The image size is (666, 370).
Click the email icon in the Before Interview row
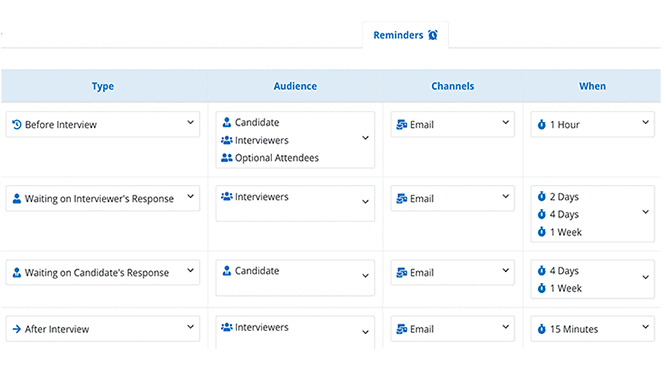(x=401, y=124)
